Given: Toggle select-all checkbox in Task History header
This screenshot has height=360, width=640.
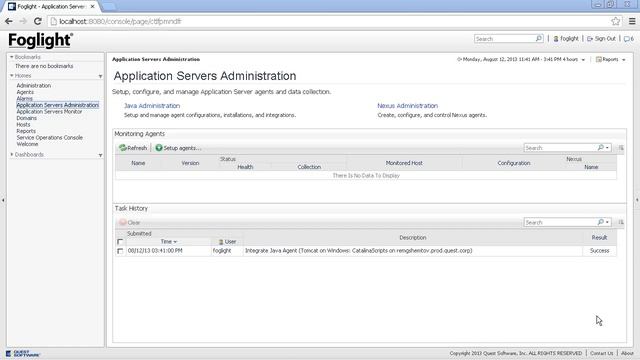Looking at the screenshot, I should point(120,242).
